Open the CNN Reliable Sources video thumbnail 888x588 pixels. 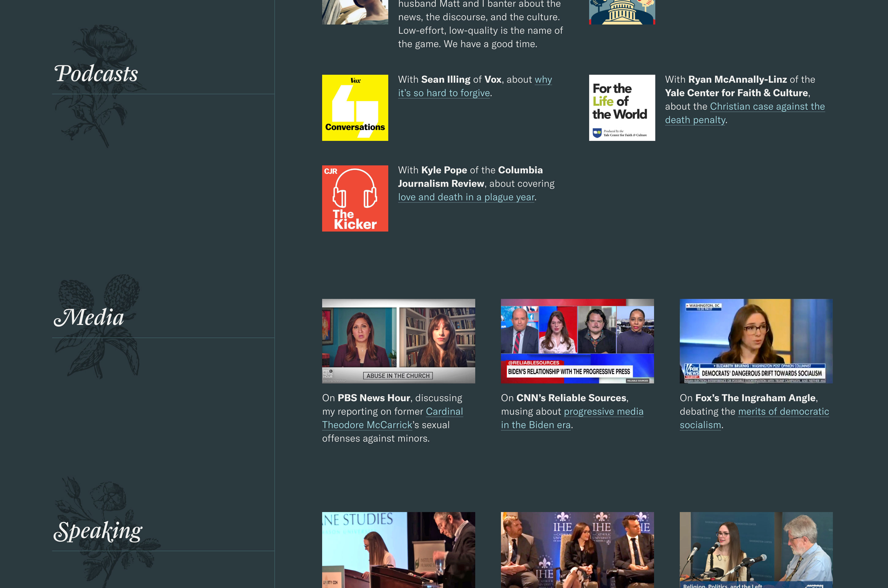(x=577, y=341)
